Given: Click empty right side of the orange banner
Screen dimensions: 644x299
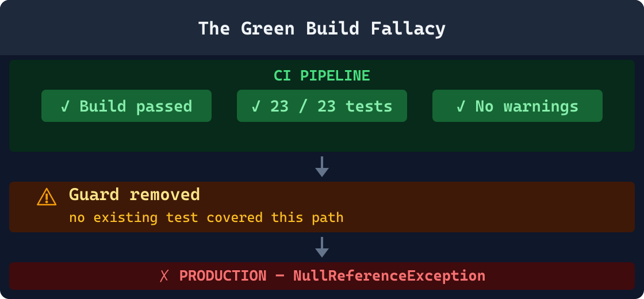Looking at the screenshot, I should pos(517,207).
